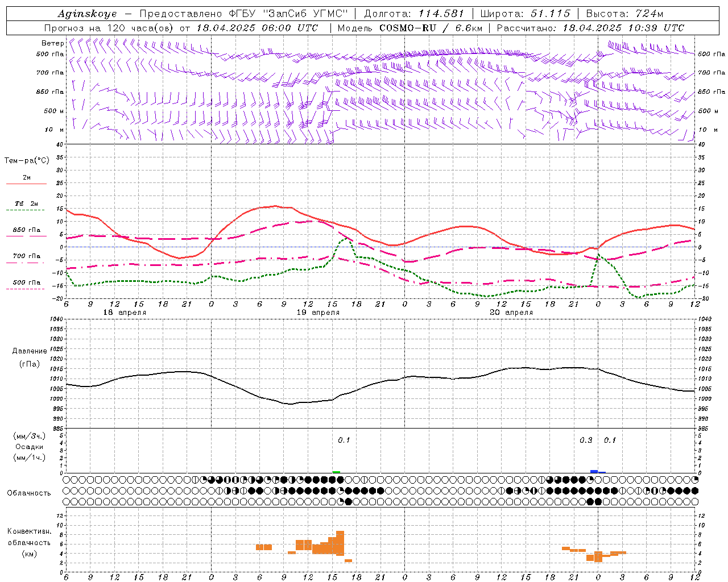Click the Прогноз на 120 часа(ов) text
The width and height of the screenshot is (728, 582).
[x=110, y=28]
